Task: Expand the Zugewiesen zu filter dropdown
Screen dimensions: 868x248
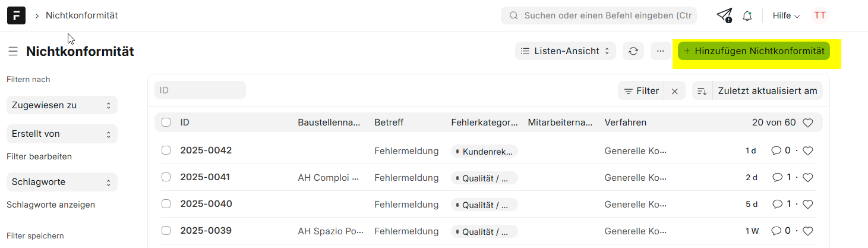Action: point(62,105)
